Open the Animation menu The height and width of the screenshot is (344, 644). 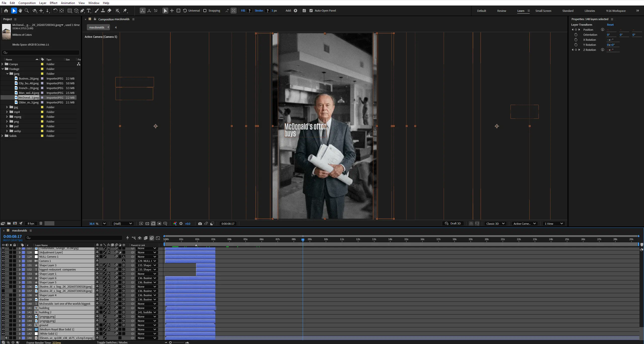(68, 3)
